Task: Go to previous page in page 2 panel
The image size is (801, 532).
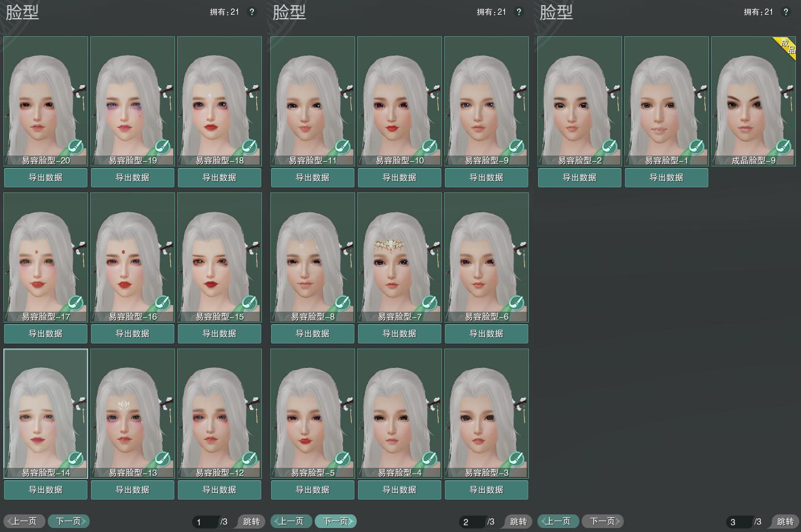Action: point(291,521)
